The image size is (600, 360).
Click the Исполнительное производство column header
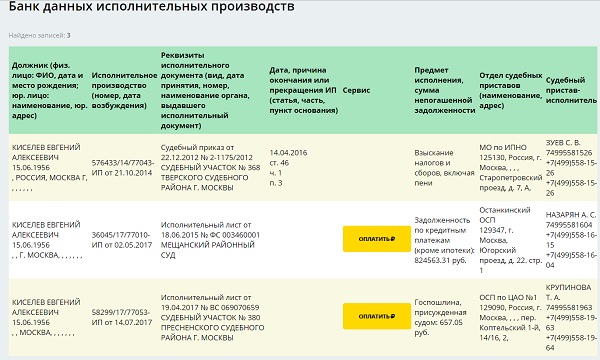click(124, 90)
